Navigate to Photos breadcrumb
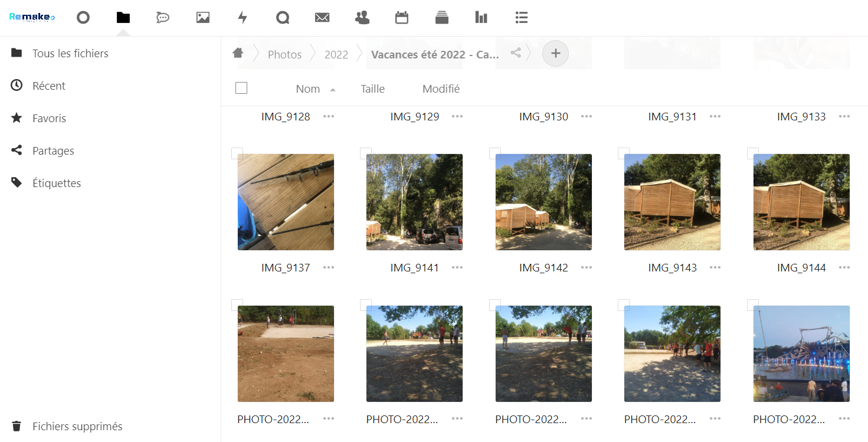868x442 pixels. [x=284, y=54]
